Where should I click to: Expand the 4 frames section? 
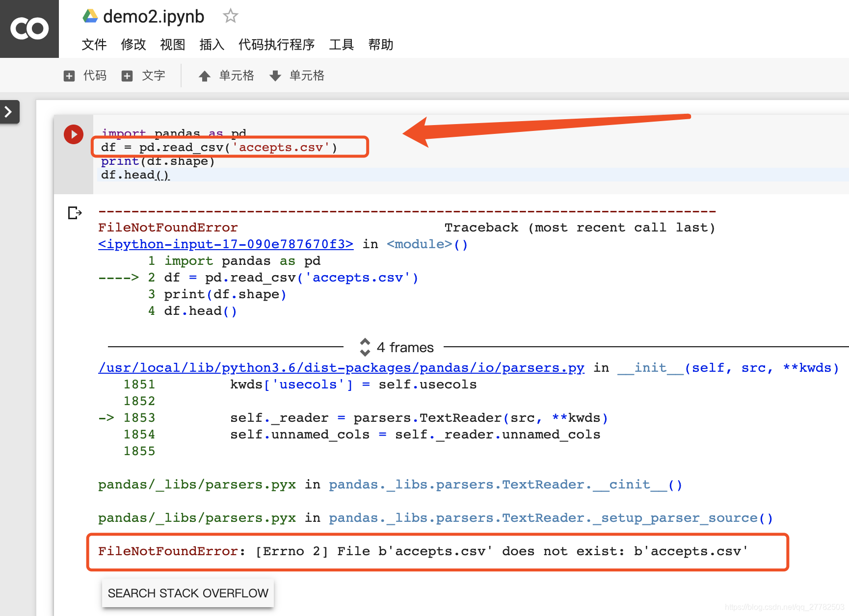coord(398,347)
